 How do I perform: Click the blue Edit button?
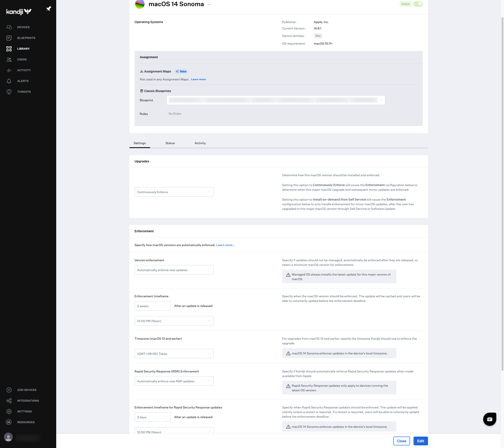pyautogui.click(x=420, y=441)
